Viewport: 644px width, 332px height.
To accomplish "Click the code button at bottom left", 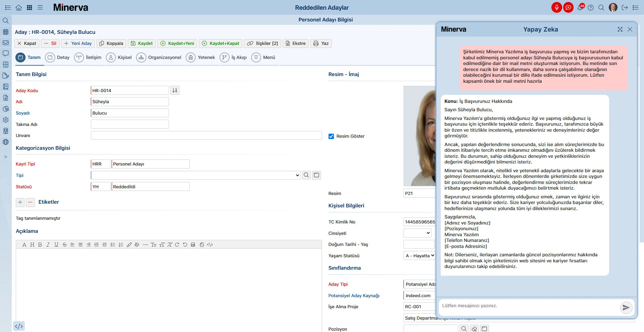I will (19, 326).
